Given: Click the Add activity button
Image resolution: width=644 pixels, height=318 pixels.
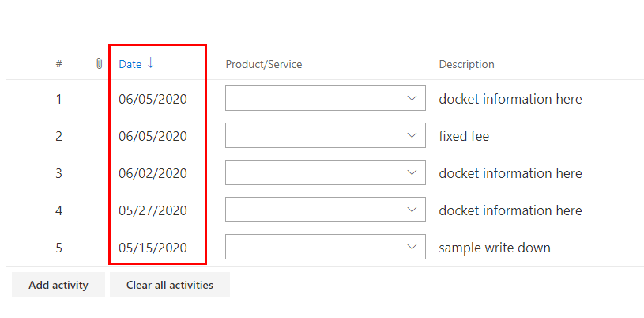Looking at the screenshot, I should 58,285.
